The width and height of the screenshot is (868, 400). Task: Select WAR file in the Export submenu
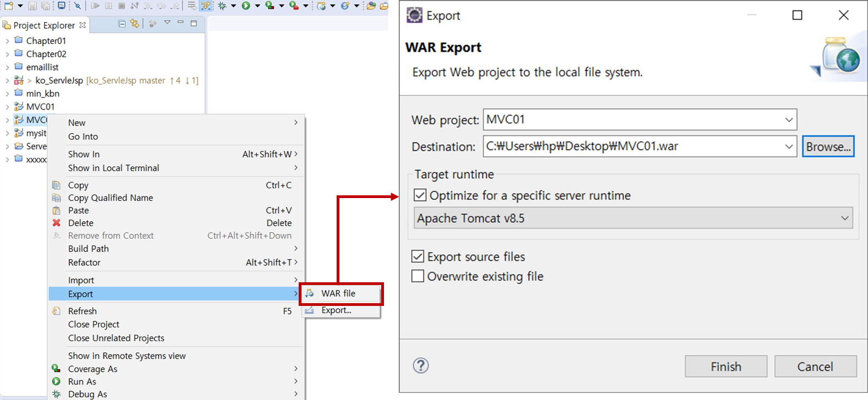coord(341,293)
